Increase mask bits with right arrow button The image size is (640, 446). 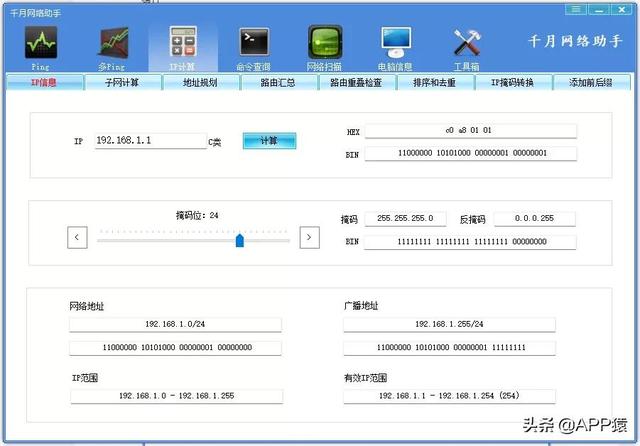pos(310,237)
